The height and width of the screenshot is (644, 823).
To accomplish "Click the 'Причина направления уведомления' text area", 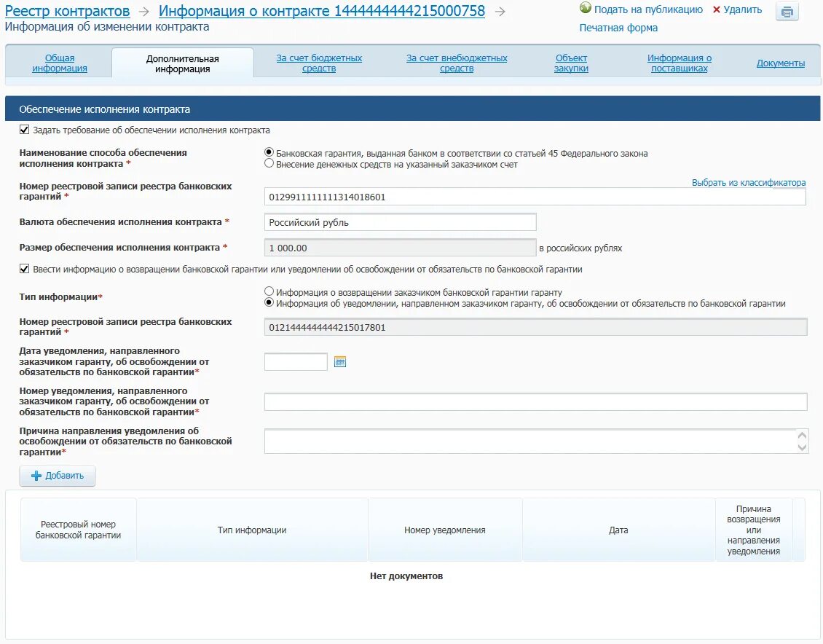I will coord(535,441).
